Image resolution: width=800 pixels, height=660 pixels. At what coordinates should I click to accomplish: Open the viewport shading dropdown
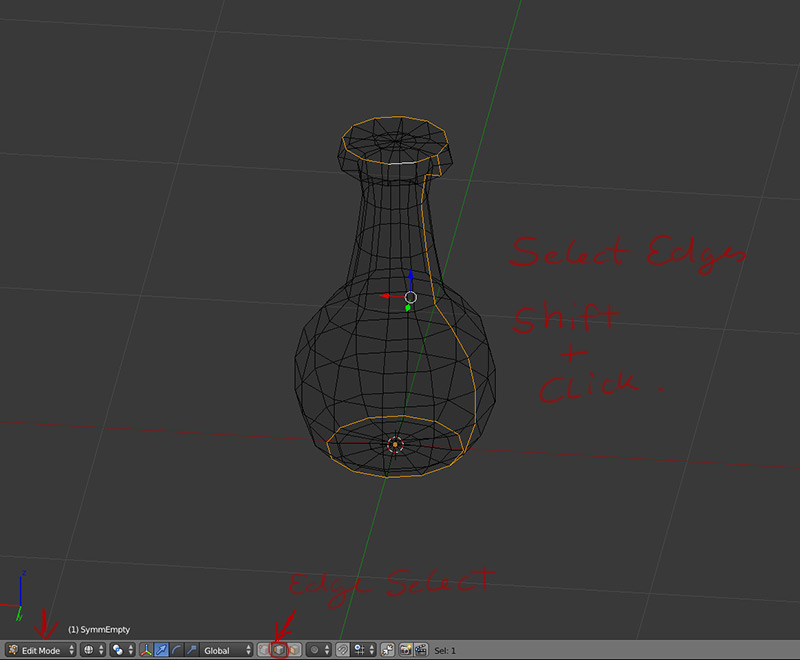(x=92, y=650)
